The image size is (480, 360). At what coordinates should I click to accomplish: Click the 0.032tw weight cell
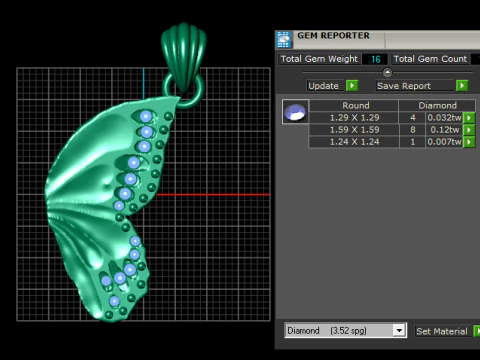click(444, 118)
